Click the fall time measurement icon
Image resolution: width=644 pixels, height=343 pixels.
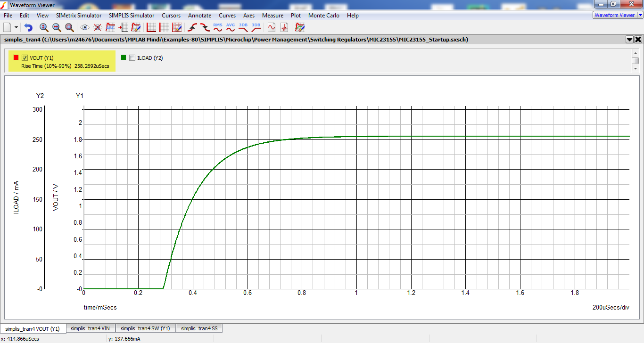point(205,27)
